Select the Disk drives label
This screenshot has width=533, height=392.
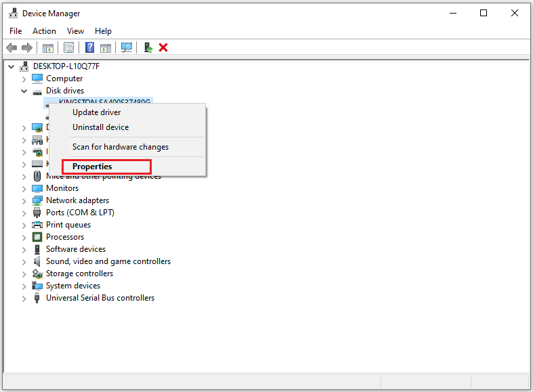65,91
